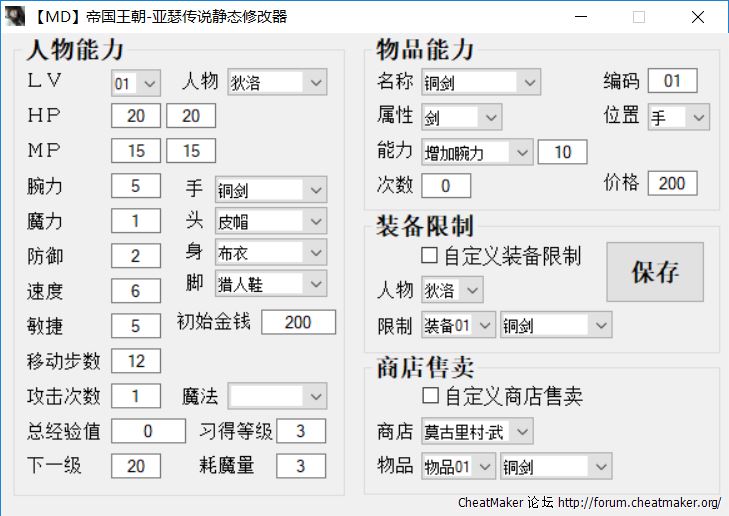Screen dimensions: 729x516
Task: Click the 移动步数 input field
Action: 136,361
